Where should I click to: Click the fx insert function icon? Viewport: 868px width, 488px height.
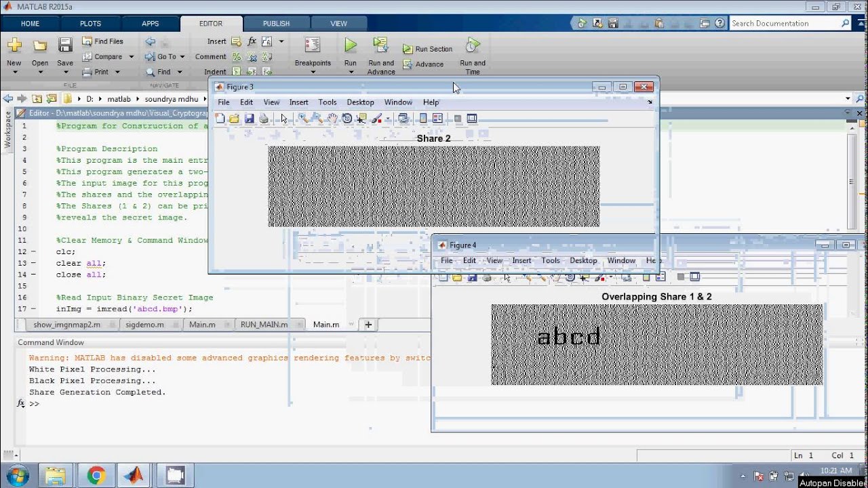[x=252, y=41]
